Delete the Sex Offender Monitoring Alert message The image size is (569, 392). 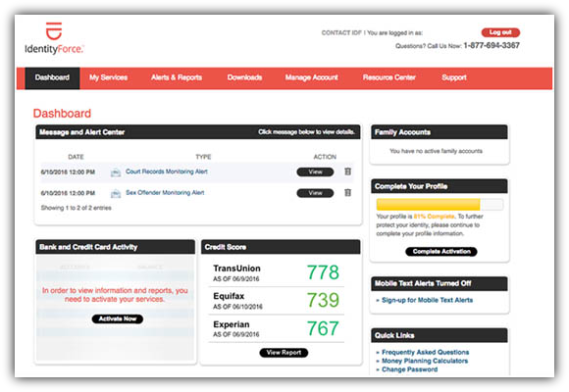tap(347, 192)
